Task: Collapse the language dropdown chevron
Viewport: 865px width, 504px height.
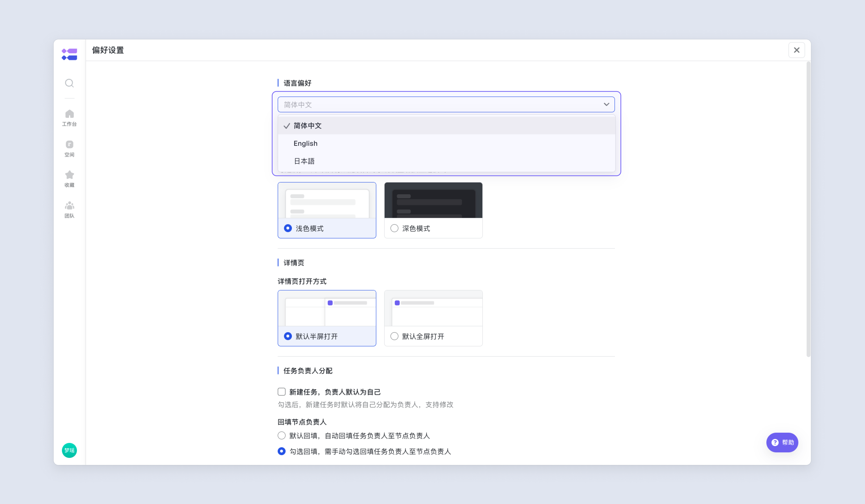Action: tap(606, 105)
